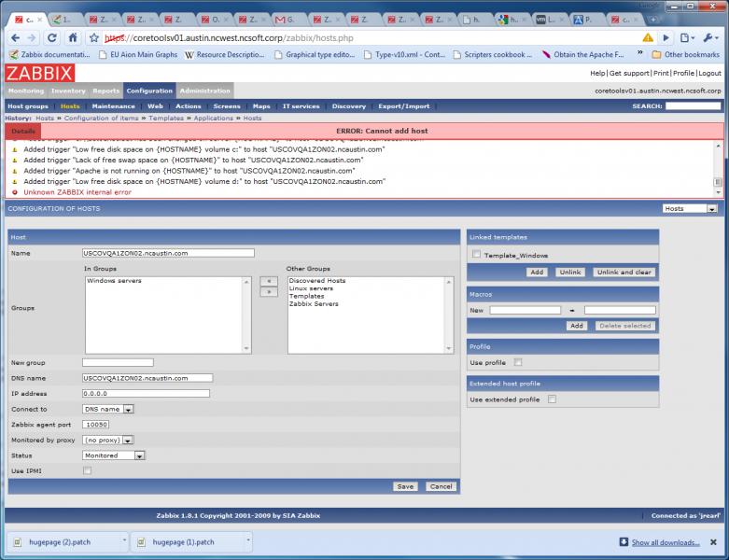Reload the page with the refresh icon
The height and width of the screenshot is (560, 729).
pyautogui.click(x=52, y=37)
